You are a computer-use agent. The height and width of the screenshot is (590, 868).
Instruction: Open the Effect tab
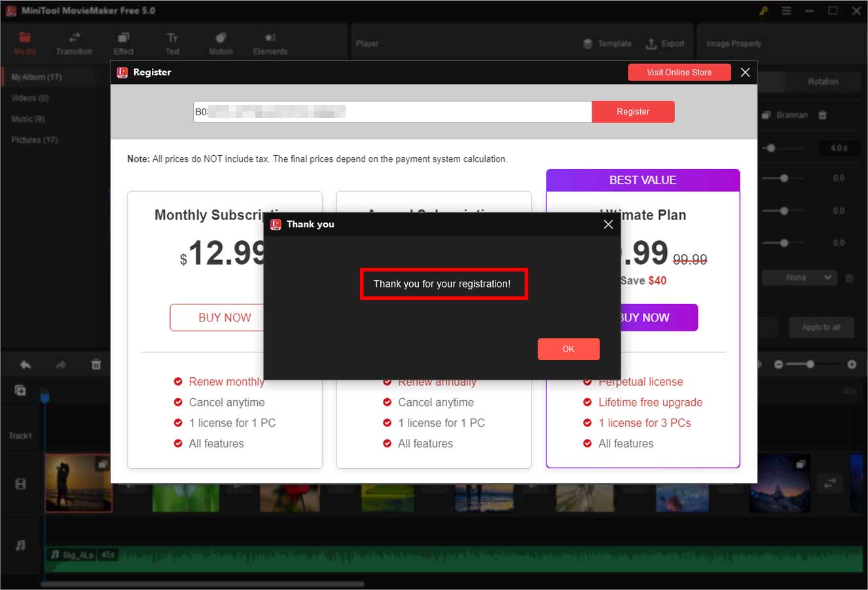[123, 43]
